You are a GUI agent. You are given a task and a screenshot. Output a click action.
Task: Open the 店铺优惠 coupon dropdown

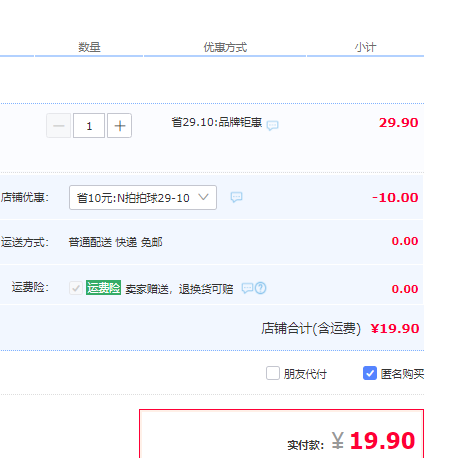tap(143, 198)
